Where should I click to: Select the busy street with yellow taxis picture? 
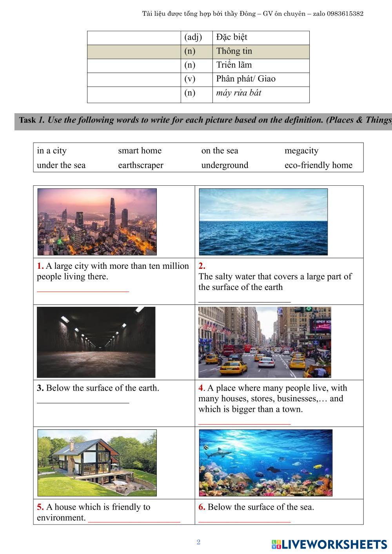click(x=265, y=342)
